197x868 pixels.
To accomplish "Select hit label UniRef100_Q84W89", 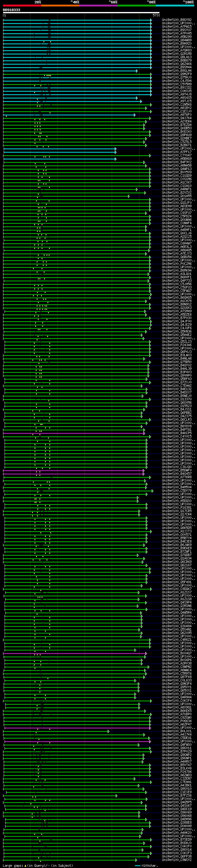I will pos(177,40).
